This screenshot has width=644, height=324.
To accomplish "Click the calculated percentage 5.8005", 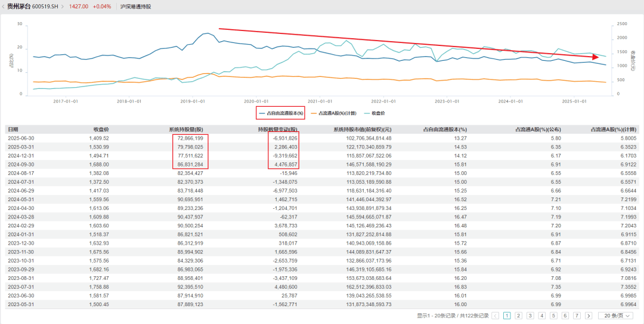I will [x=628, y=138].
